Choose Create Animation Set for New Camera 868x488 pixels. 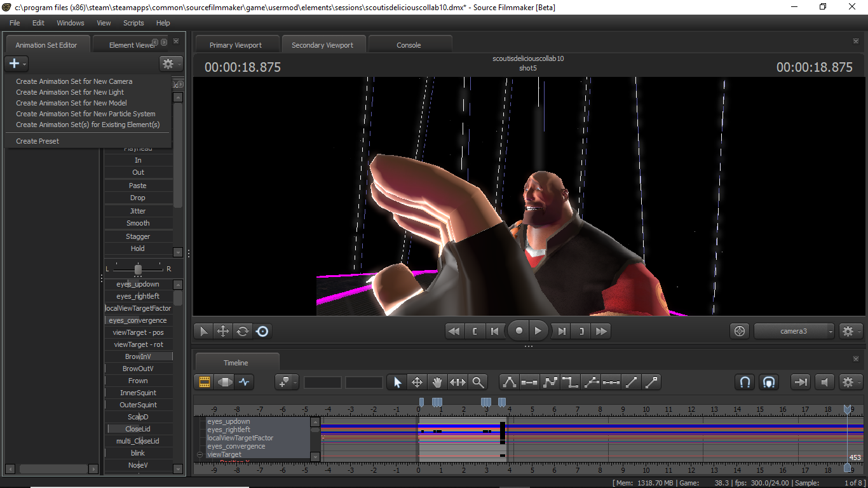(x=74, y=81)
